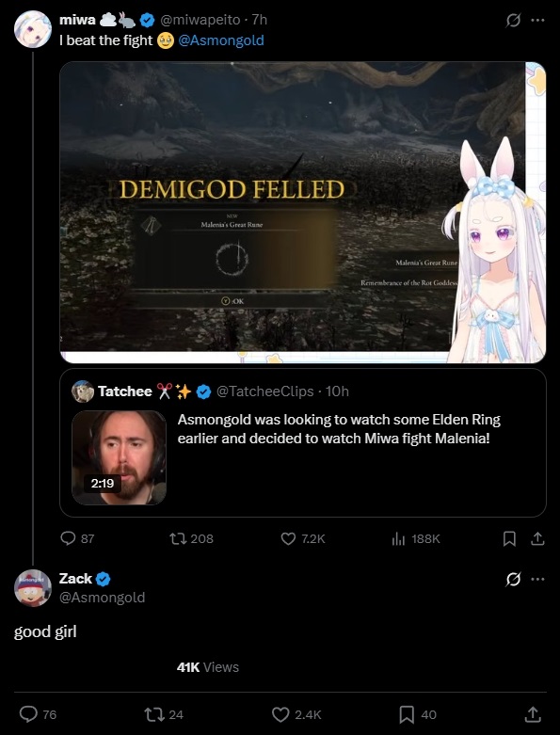Click Grok icon beside Zack's reply
This screenshot has width=560, height=735.
[513, 580]
